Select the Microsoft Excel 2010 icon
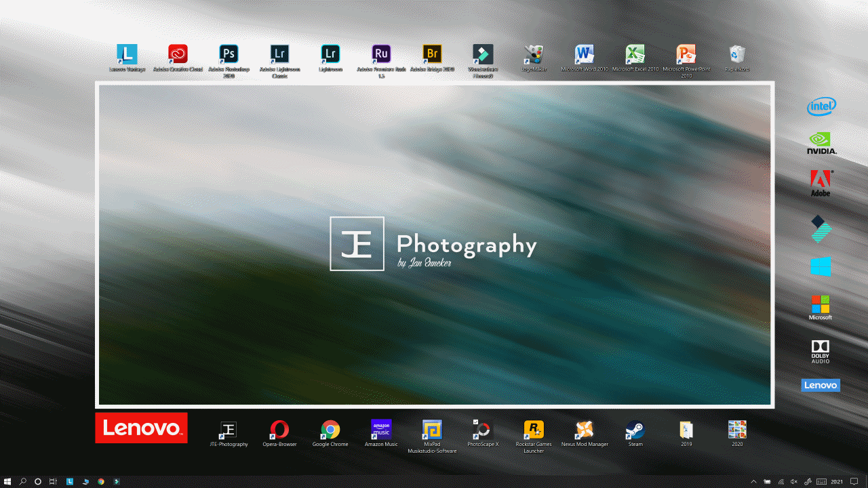The width and height of the screenshot is (868, 488). 635,58
